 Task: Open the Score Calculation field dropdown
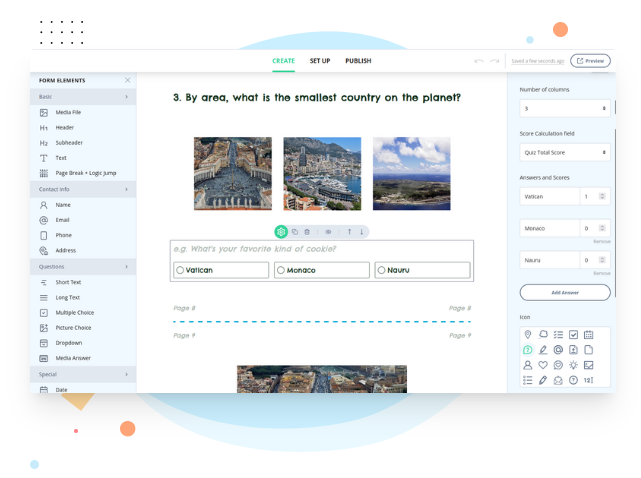[x=564, y=153]
